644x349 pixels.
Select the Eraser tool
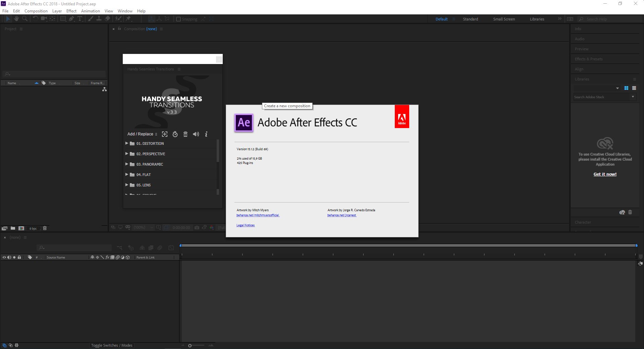point(107,19)
